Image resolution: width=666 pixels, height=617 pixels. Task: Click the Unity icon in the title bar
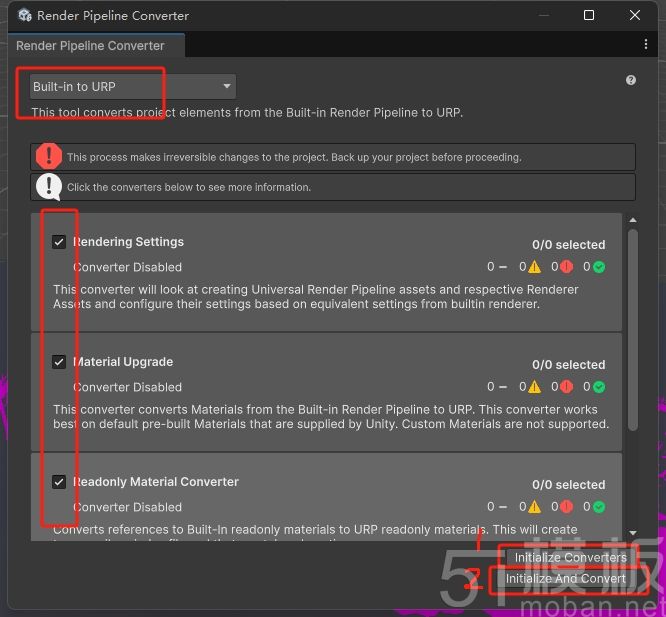tap(25, 15)
